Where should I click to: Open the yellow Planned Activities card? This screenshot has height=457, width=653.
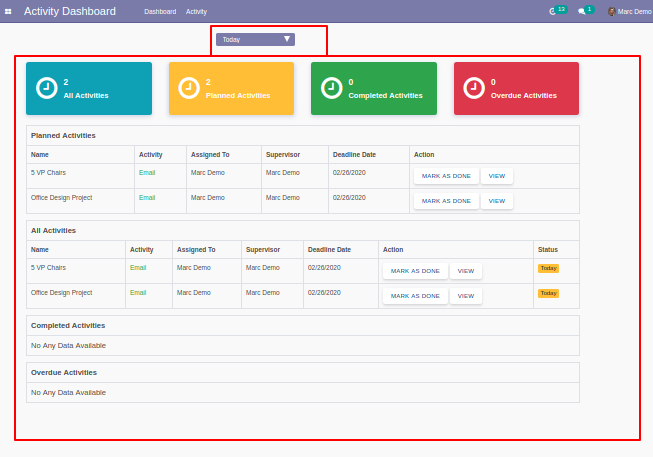click(x=231, y=88)
